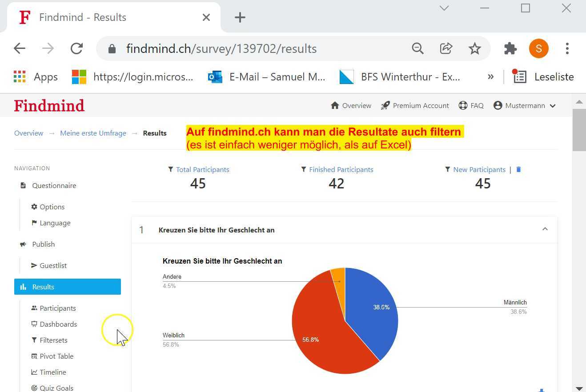Select the Participants icon under Results

coord(33,308)
